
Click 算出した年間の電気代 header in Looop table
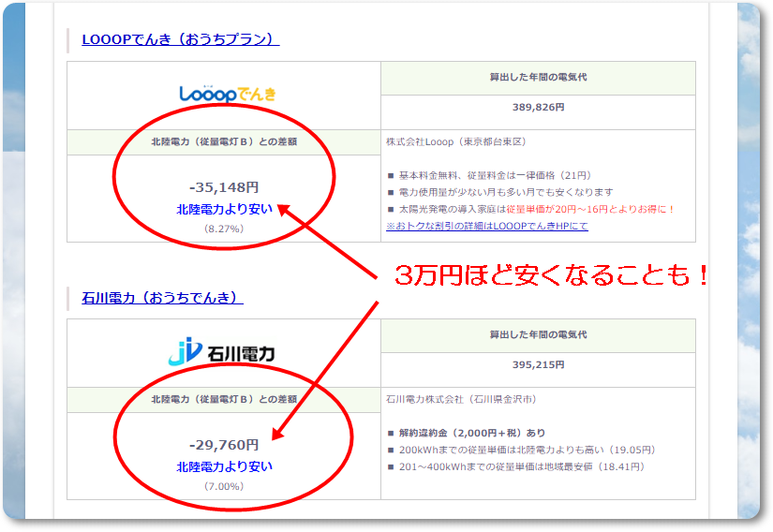pos(538,78)
